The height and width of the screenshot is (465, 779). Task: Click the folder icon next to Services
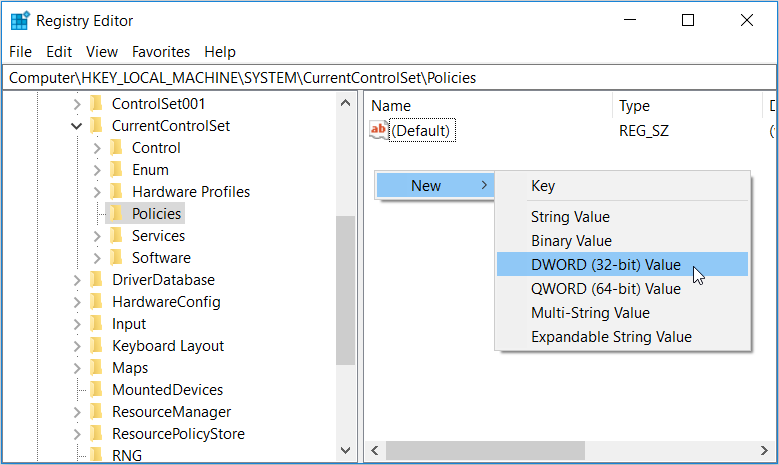(x=116, y=236)
